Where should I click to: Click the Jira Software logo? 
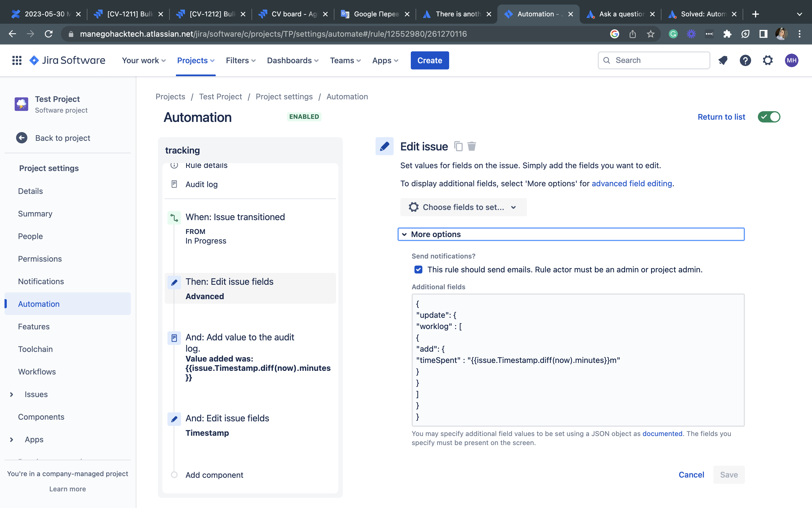point(67,60)
